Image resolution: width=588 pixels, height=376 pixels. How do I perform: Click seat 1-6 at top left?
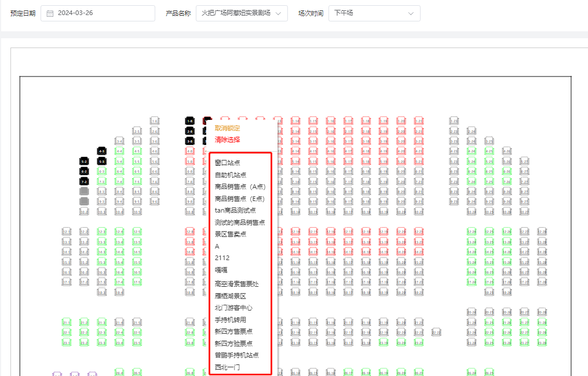point(154,121)
